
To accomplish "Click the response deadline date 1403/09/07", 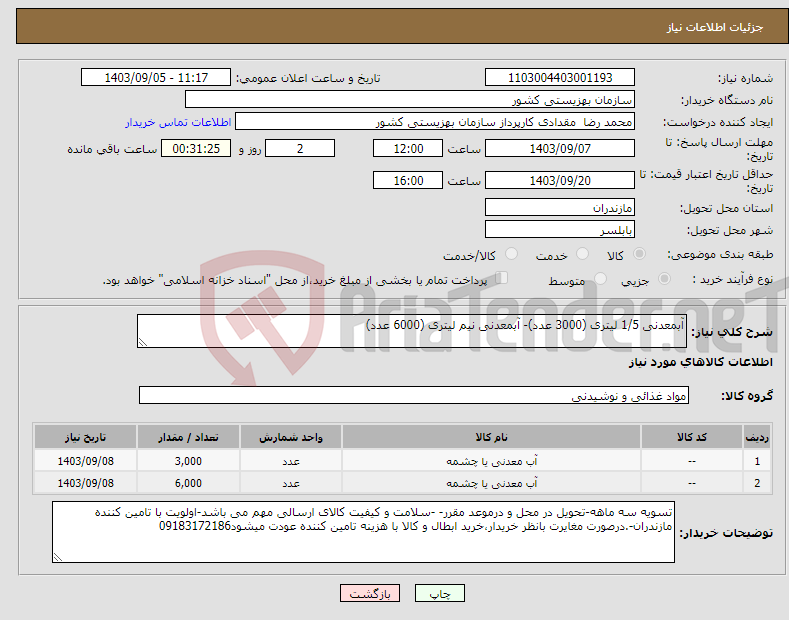I will click(560, 148).
